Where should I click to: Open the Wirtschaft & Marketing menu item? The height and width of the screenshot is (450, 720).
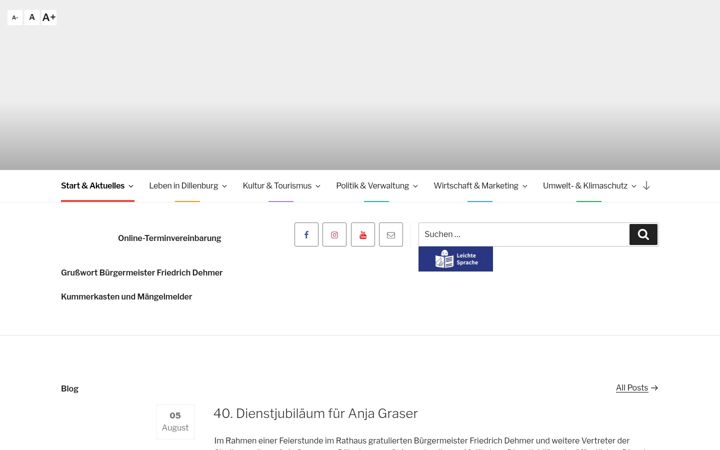[x=476, y=186]
